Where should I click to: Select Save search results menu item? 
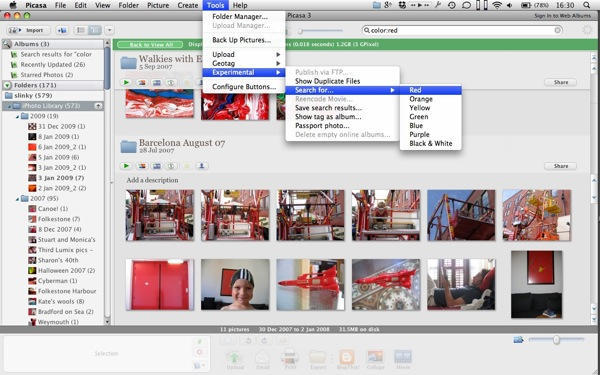(342, 108)
